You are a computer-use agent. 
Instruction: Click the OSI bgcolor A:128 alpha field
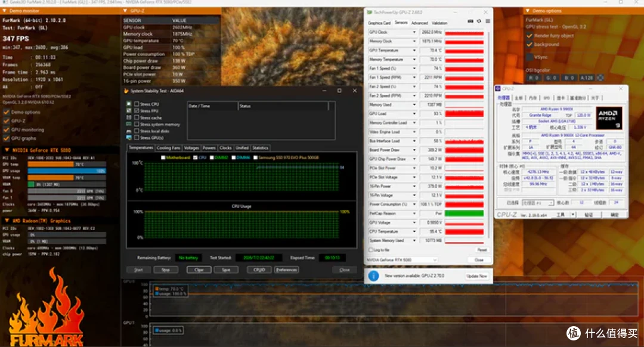click(587, 78)
